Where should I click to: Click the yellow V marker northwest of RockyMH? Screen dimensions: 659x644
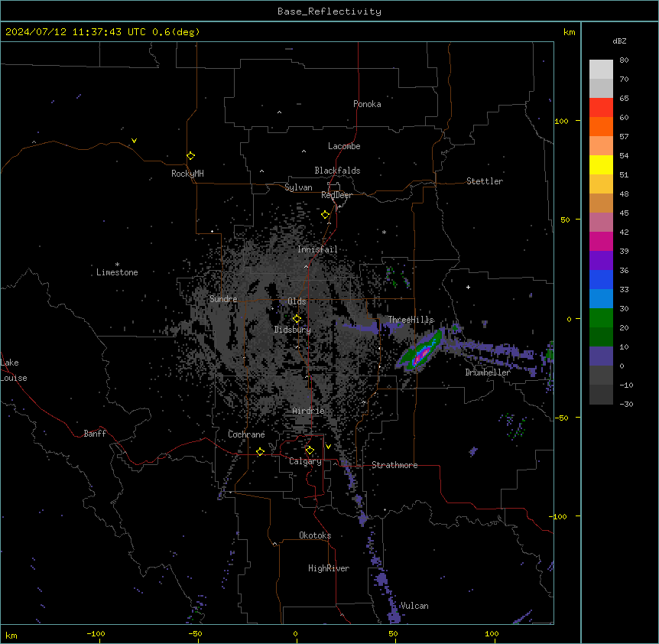click(x=134, y=141)
